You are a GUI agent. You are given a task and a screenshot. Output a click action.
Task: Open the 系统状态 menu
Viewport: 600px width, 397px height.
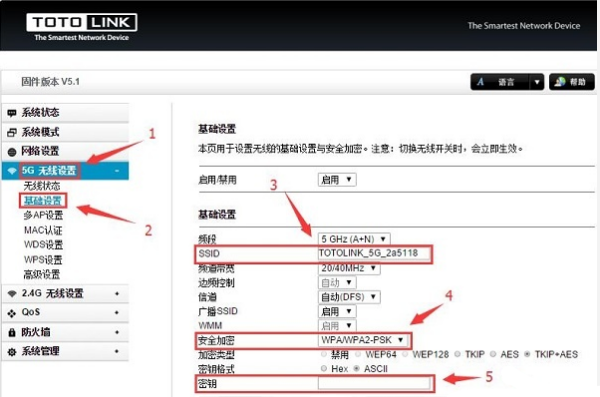[x=65, y=113]
